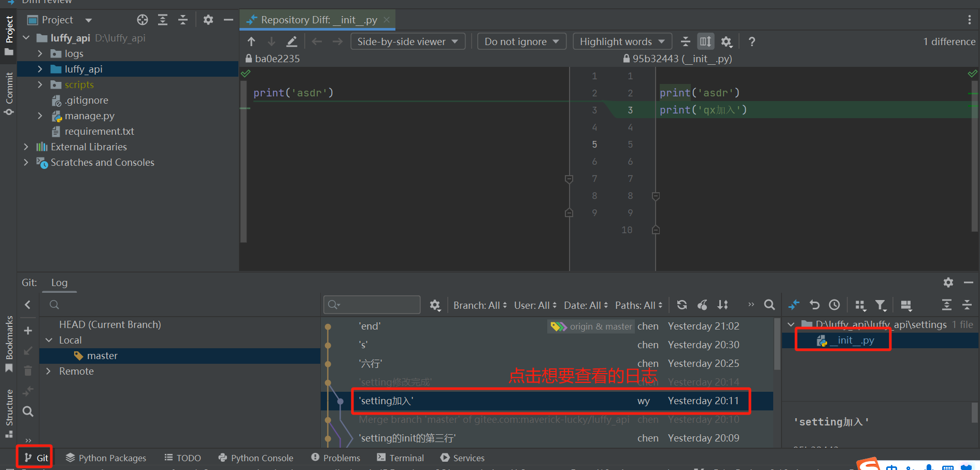This screenshot has height=470, width=980.
Task: Click the commit list vertical scrollbar
Action: (x=777, y=344)
